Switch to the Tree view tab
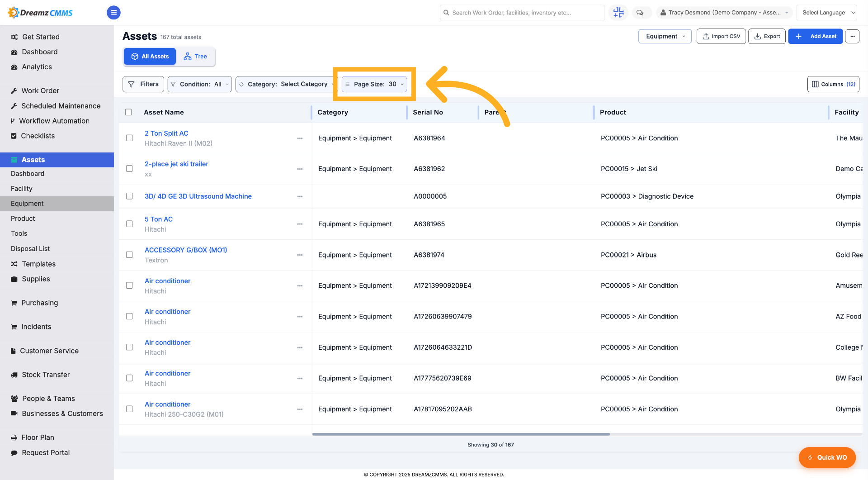Viewport: 868px width, 480px height. 195,57
